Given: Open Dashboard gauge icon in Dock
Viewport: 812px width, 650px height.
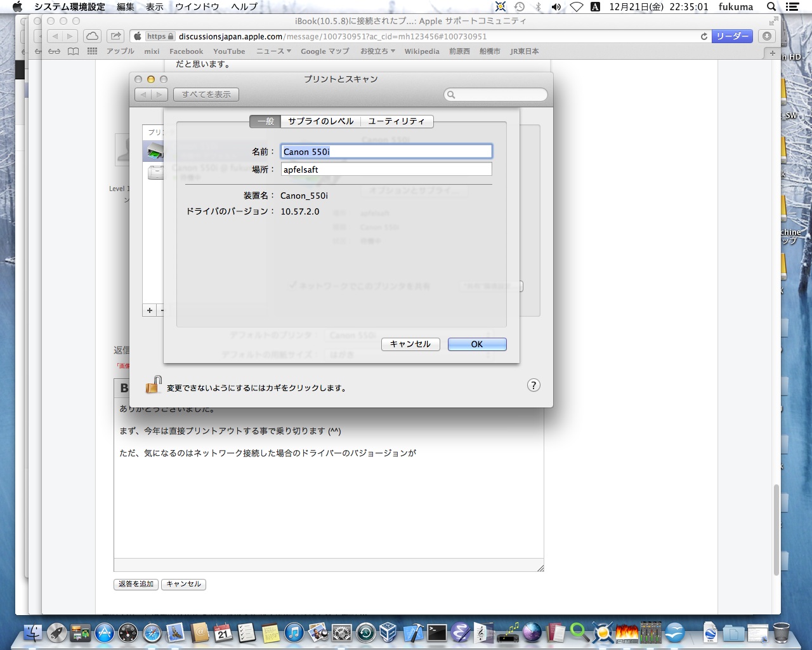Looking at the screenshot, I should pyautogui.click(x=128, y=632).
